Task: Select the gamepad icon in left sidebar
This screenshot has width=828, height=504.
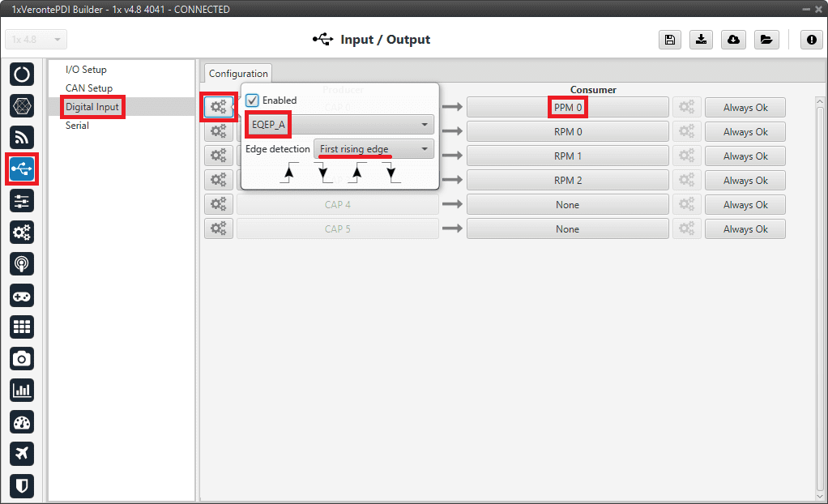Action: (x=22, y=295)
